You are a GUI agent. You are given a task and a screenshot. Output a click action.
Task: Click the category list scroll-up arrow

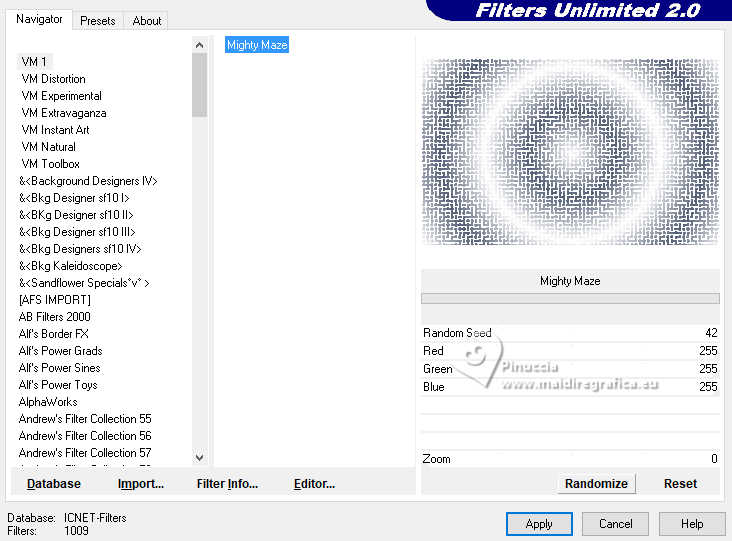click(x=199, y=45)
